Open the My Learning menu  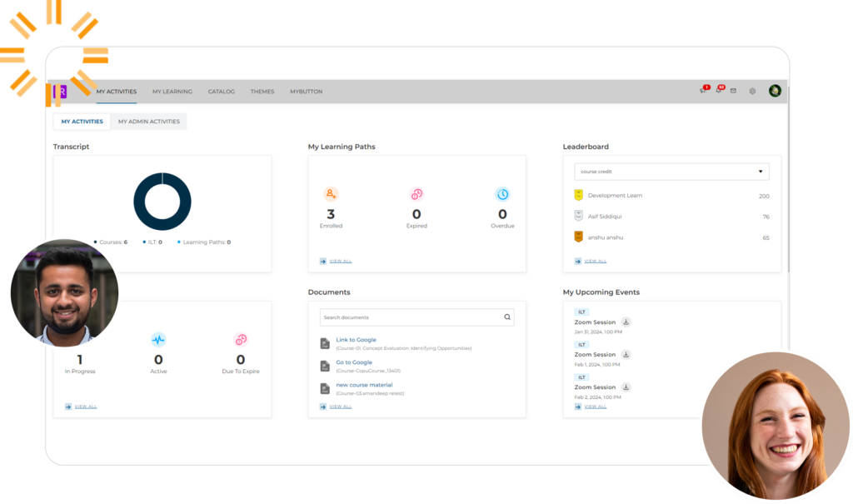[172, 92]
